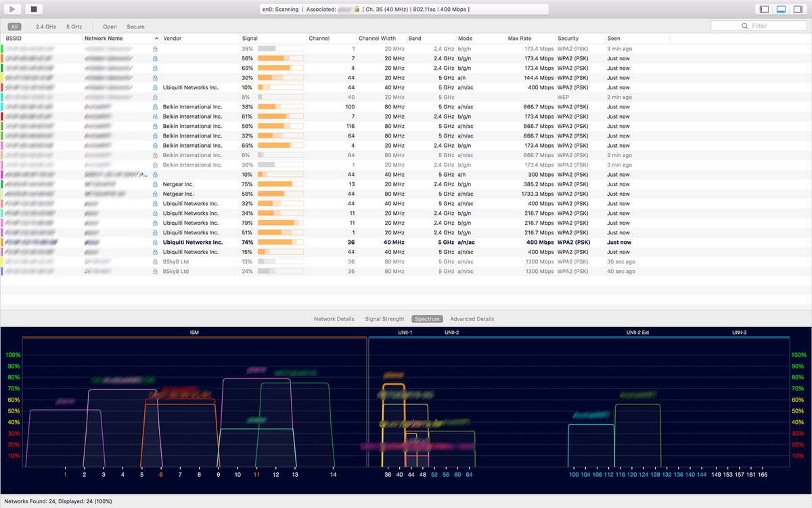
Task: Click channel 149 on the spectrum axis
Action: coord(716,475)
